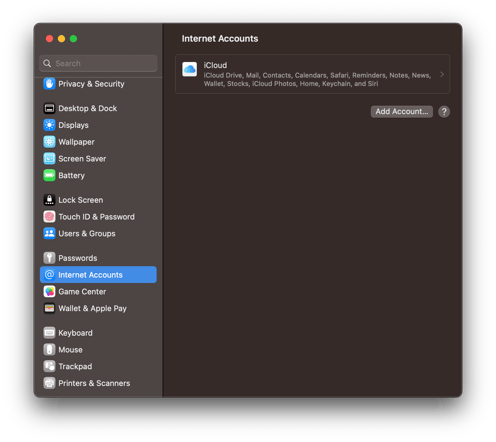Click the Wallpaper flower icon
496x442 pixels.
[x=49, y=142]
